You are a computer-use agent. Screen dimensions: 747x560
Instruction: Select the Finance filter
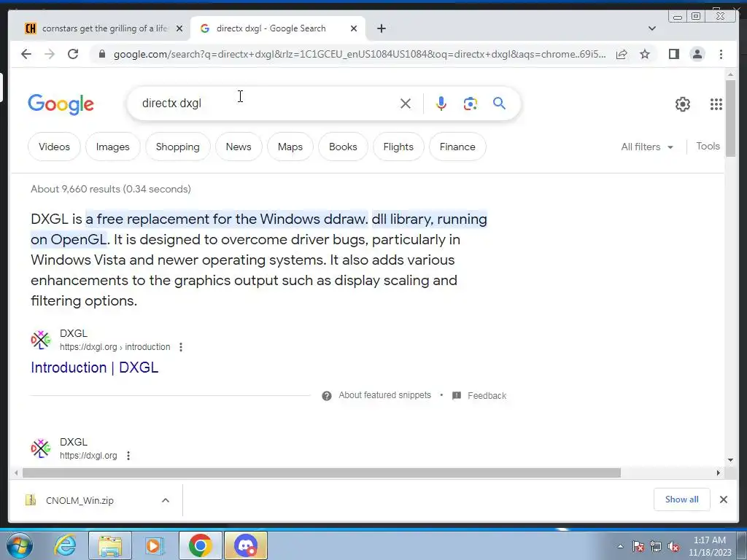pos(457,147)
